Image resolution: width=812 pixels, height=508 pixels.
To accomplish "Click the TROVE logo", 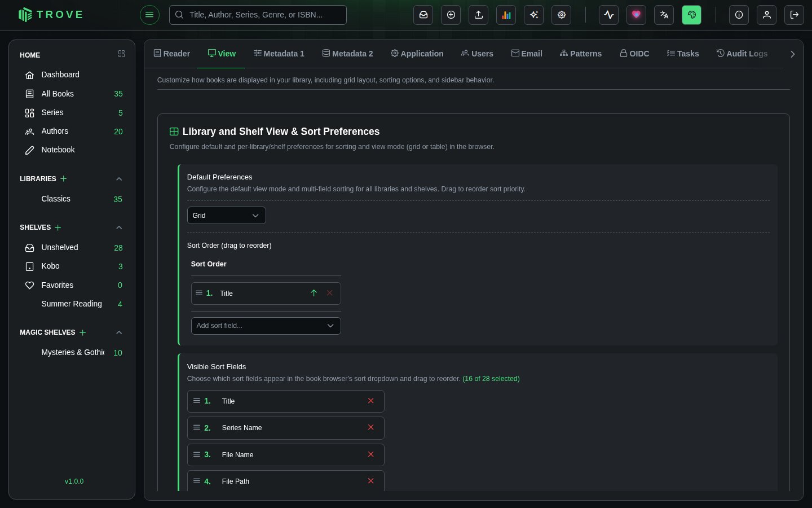I will (x=51, y=15).
